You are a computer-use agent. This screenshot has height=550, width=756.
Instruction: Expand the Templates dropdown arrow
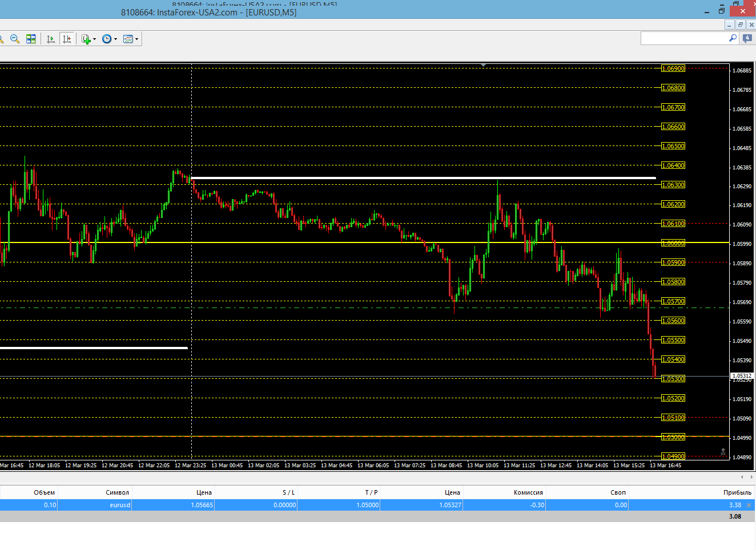tap(136, 39)
